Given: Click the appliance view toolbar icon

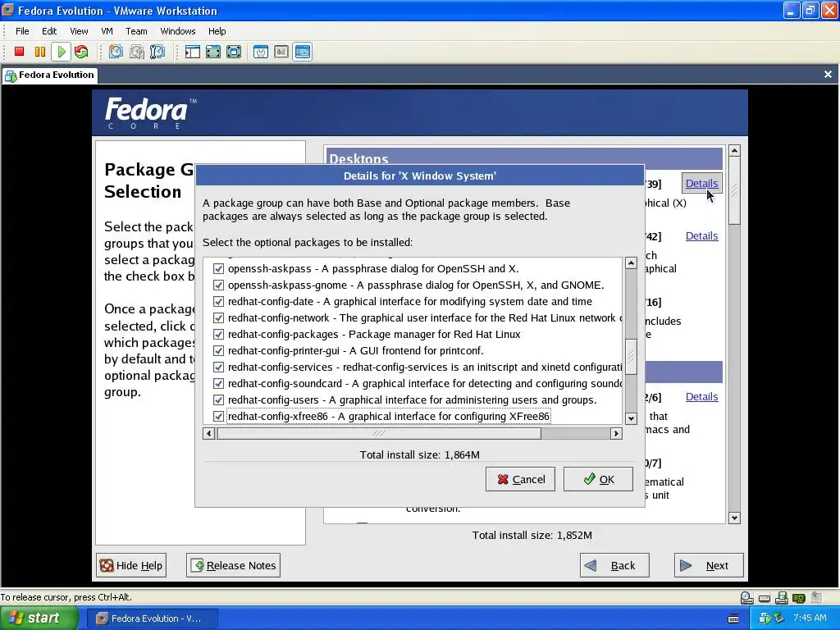Looking at the screenshot, I should [282, 52].
